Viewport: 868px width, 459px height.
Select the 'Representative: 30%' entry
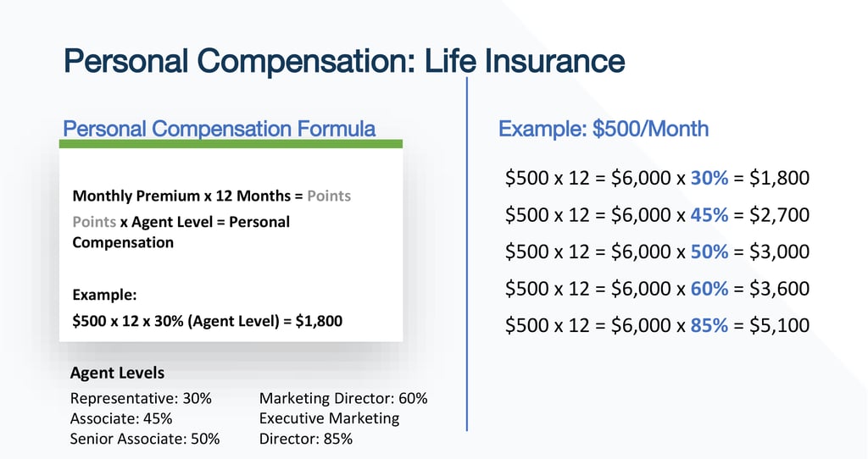click(x=141, y=398)
